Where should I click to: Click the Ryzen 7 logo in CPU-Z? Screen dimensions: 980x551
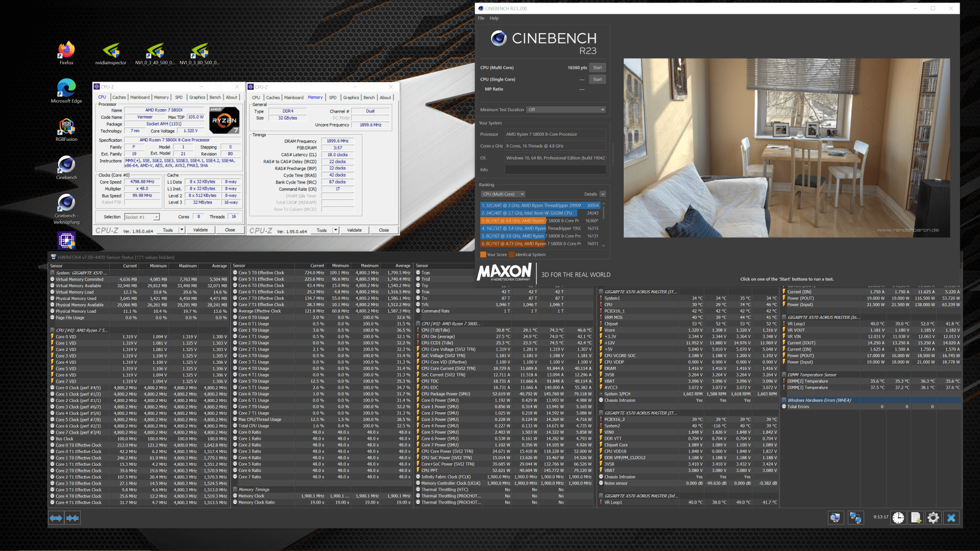pyautogui.click(x=225, y=120)
